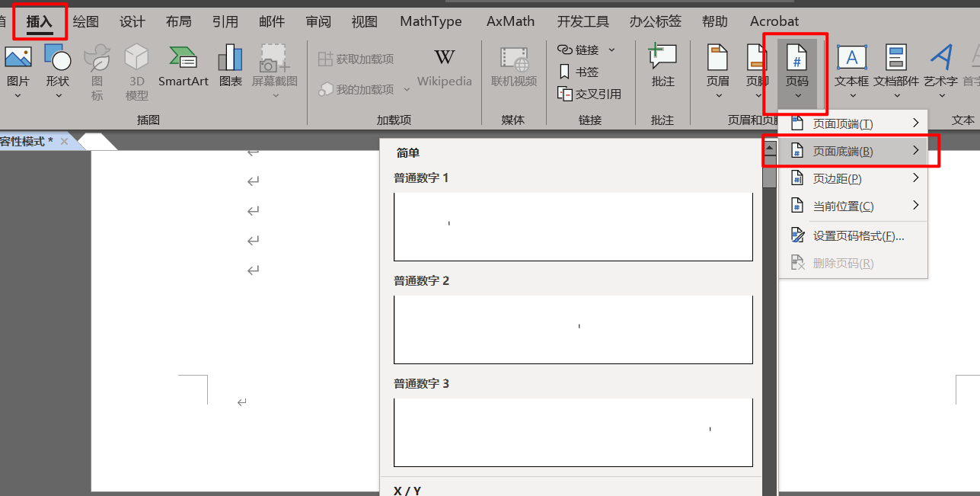
Task: Open the 视图 ribbon tab
Action: click(x=365, y=21)
